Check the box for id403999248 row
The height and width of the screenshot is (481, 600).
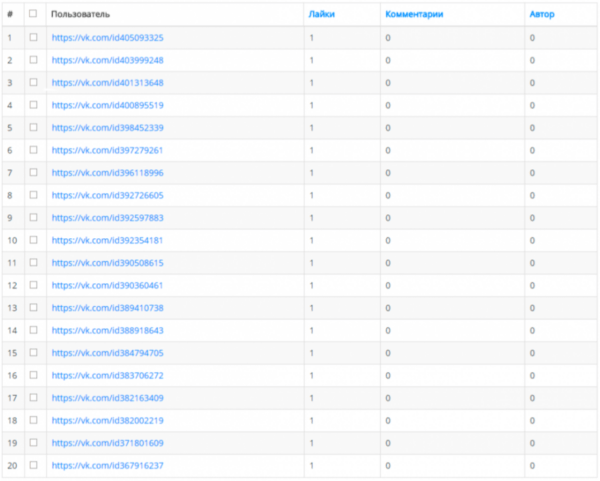pos(33,60)
